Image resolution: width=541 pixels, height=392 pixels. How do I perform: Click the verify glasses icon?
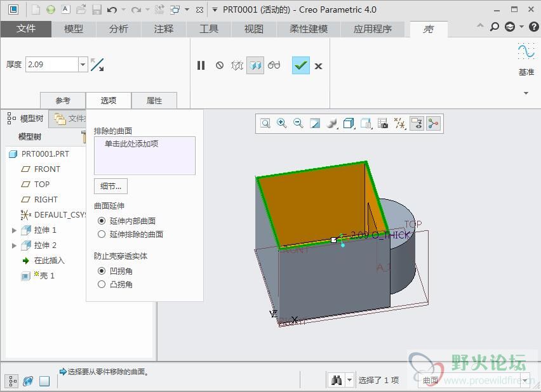274,65
